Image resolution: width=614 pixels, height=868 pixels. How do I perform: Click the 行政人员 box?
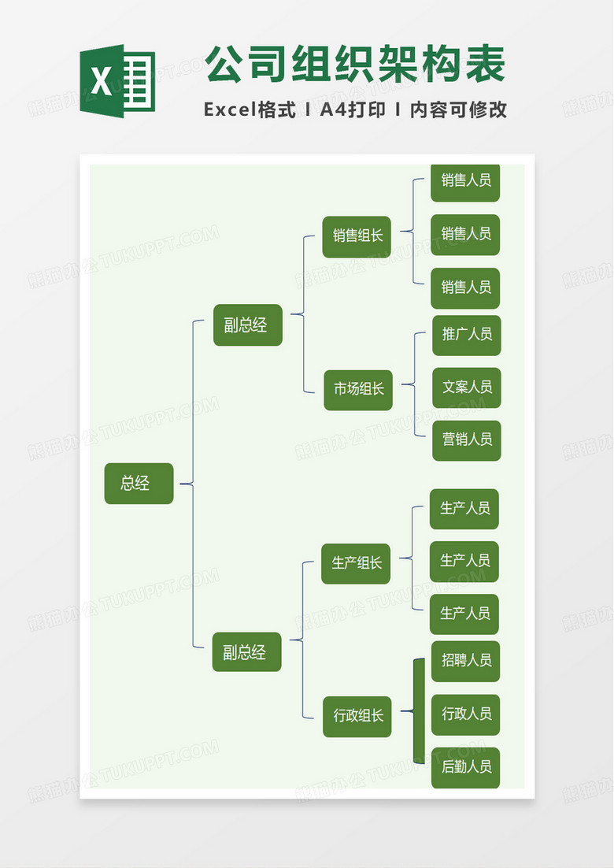coord(466,714)
